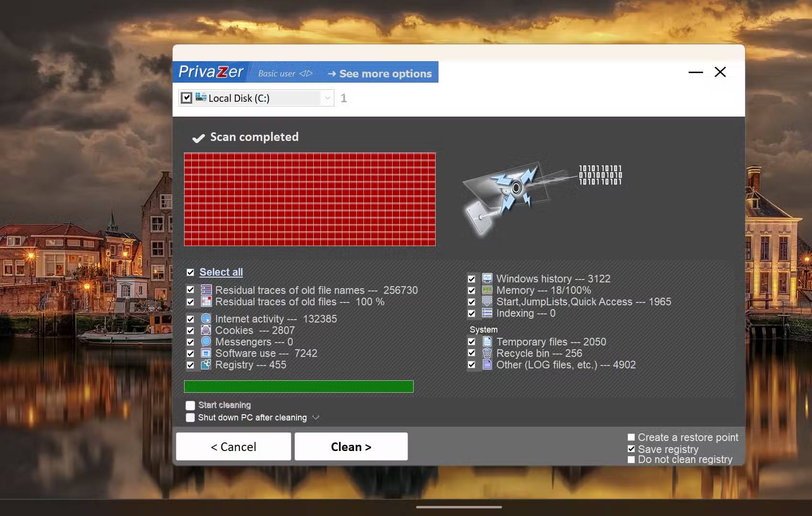Tick Shut down PC after cleaning
Viewport: 812px width, 516px height.
(x=190, y=418)
